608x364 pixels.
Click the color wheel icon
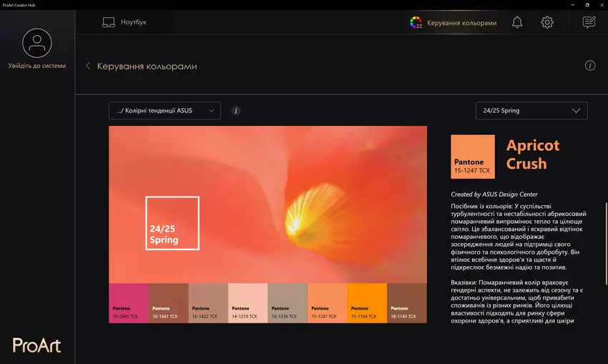(x=416, y=23)
